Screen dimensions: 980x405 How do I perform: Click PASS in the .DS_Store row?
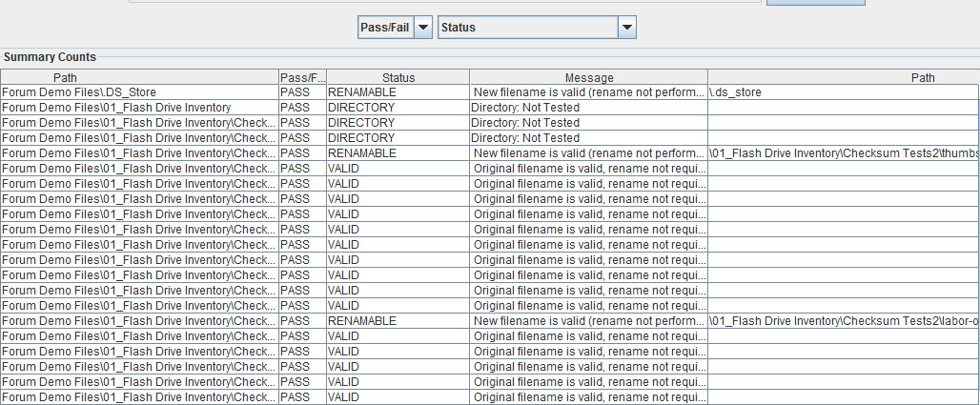point(302,92)
